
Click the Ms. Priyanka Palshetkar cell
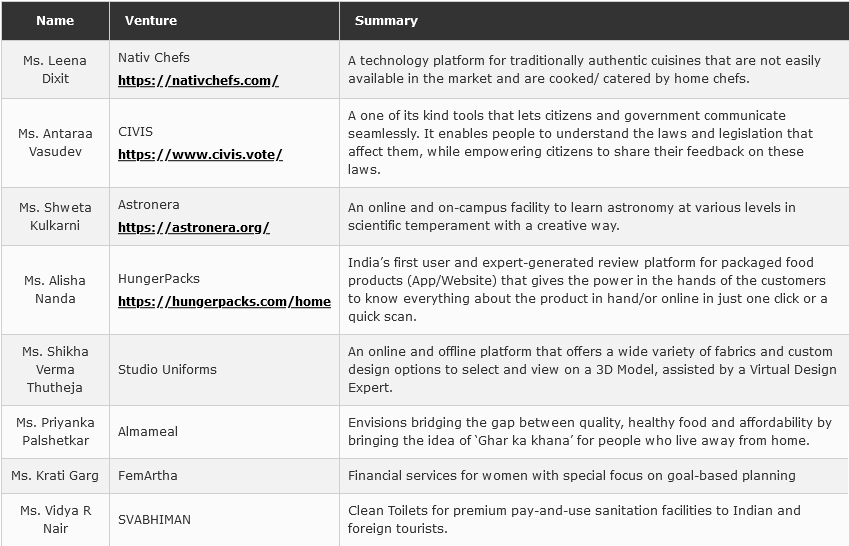55,432
